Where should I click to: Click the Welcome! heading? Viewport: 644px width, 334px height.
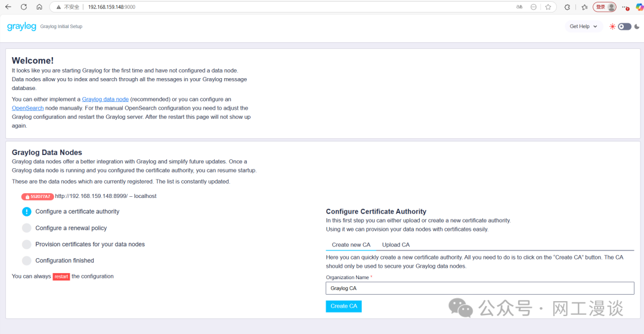coord(33,60)
